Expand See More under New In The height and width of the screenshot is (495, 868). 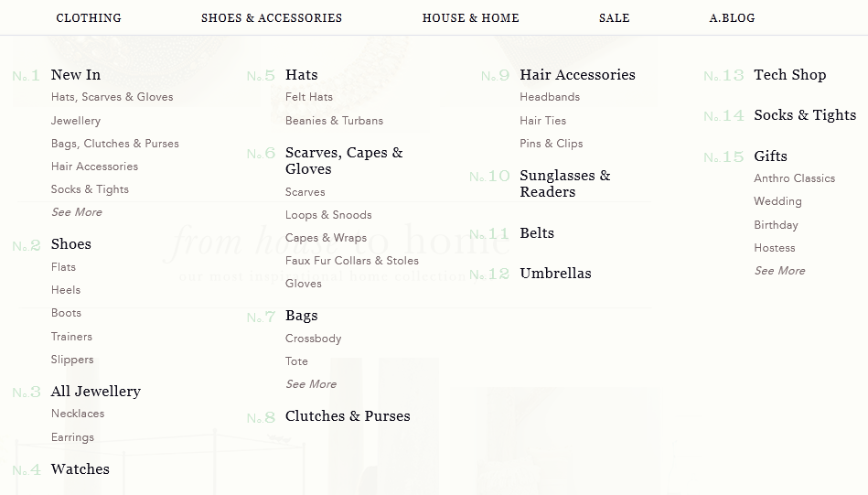pyautogui.click(x=77, y=212)
